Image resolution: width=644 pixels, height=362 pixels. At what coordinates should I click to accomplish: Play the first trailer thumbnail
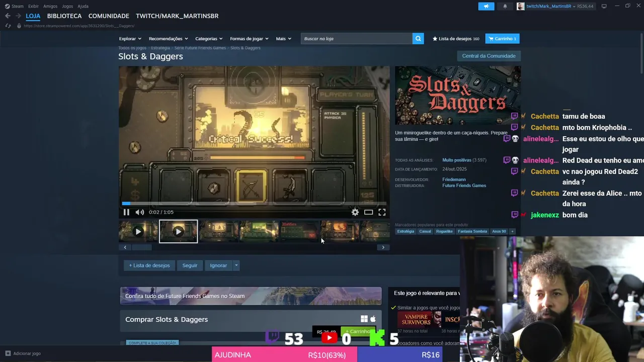tap(138, 231)
